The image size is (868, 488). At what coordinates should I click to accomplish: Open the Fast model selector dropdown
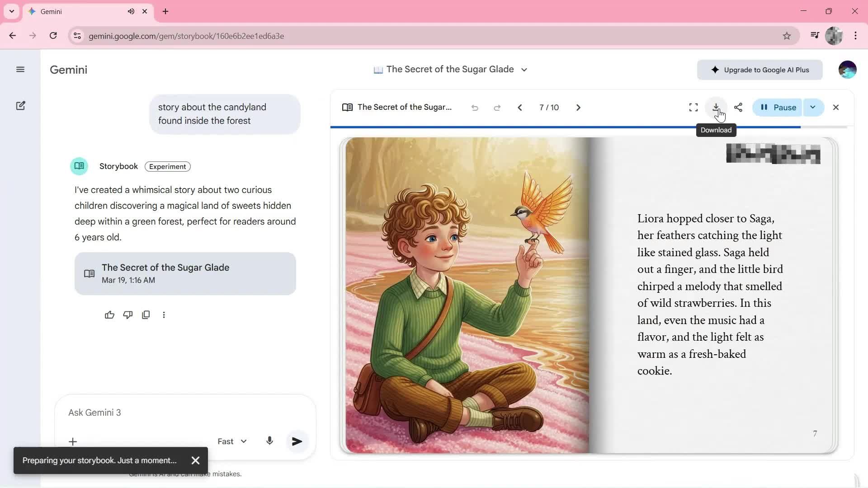pyautogui.click(x=232, y=441)
